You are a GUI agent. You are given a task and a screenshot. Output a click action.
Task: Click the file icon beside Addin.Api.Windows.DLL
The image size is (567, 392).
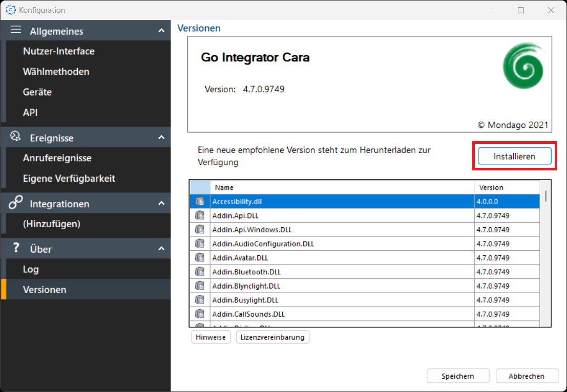(x=200, y=229)
